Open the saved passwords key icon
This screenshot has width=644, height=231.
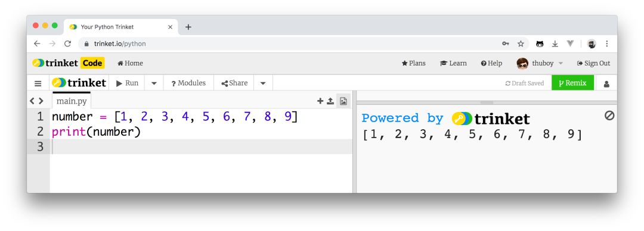coord(506,43)
